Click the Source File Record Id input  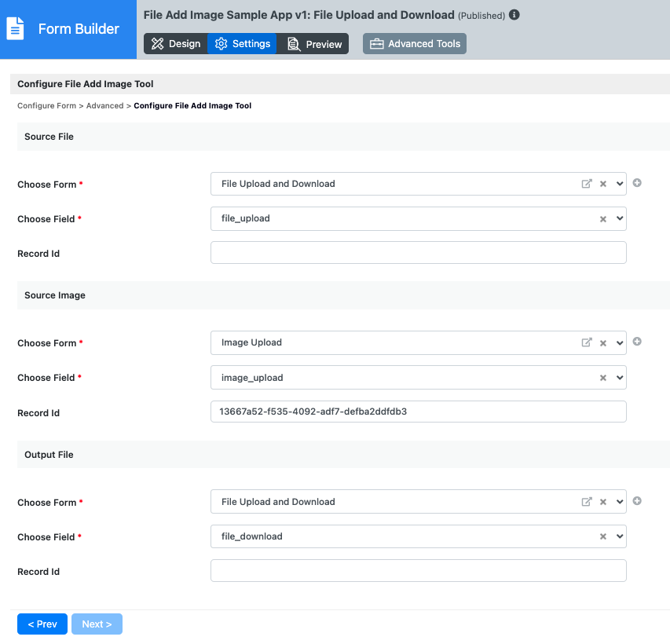[x=418, y=253]
